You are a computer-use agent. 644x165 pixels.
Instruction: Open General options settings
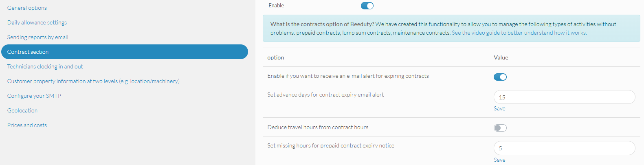[27, 8]
